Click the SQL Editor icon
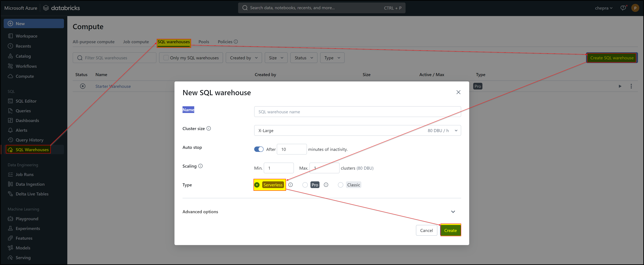 point(10,101)
